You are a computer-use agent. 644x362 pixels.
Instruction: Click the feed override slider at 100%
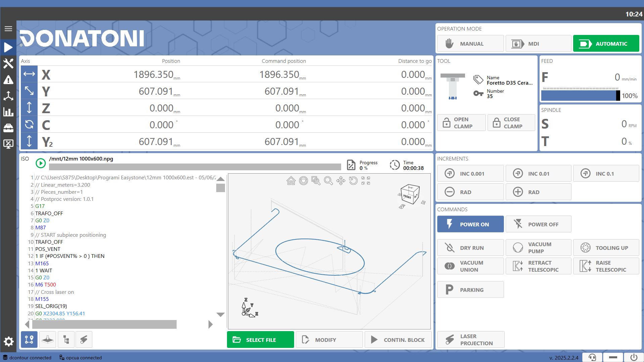click(581, 96)
